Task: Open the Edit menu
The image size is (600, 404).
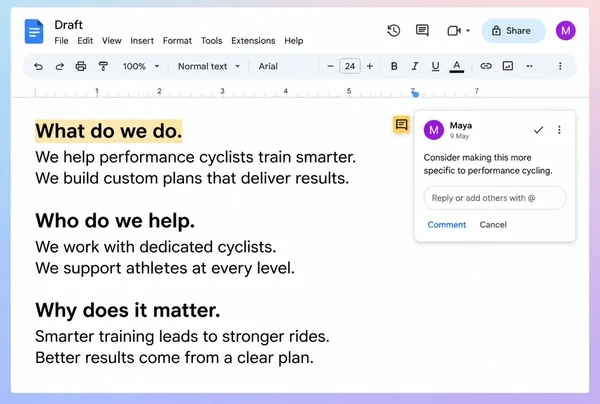Action: click(85, 41)
